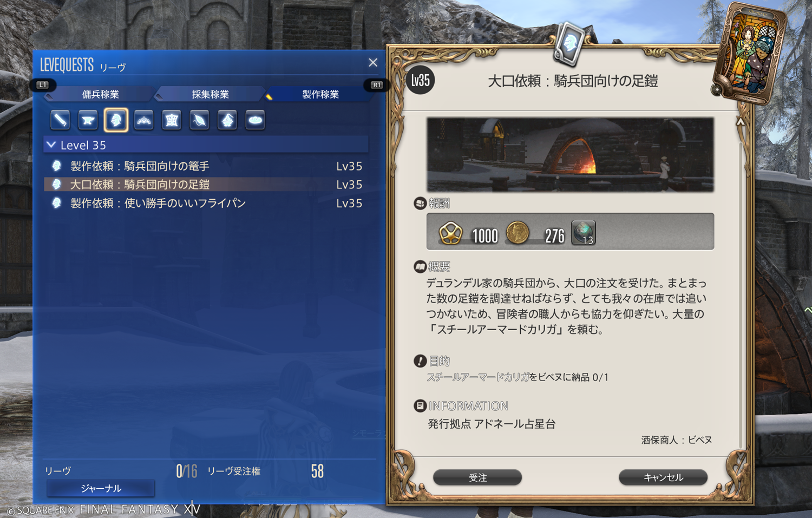Image resolution: width=812 pixels, height=518 pixels.
Task: Select the Armorer helmet class icon
Action: pyautogui.click(x=116, y=120)
